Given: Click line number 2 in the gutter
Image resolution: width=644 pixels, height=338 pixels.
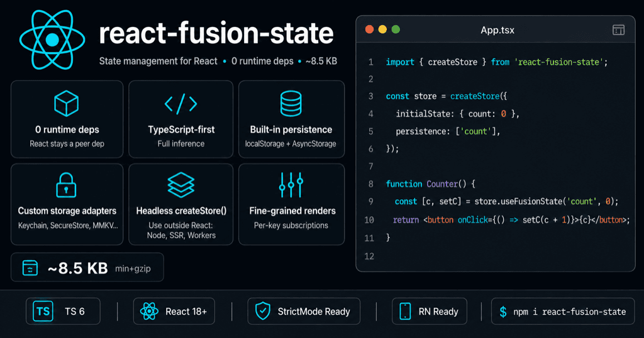Looking at the screenshot, I should coord(371,79).
